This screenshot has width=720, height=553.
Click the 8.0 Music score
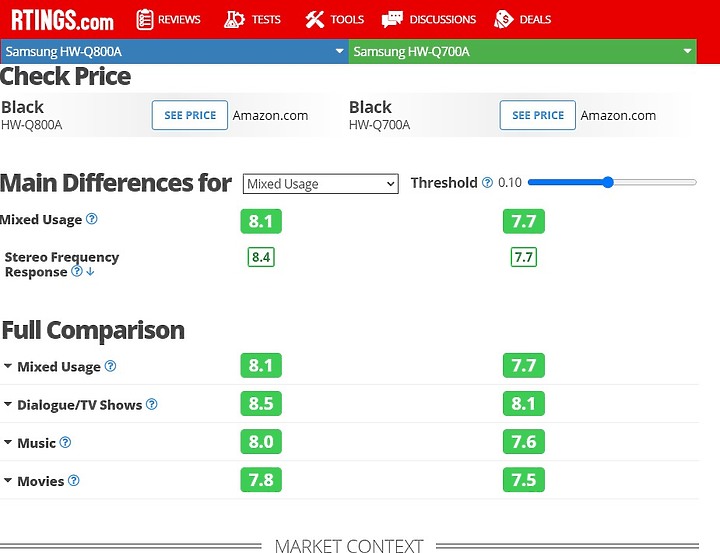261,441
